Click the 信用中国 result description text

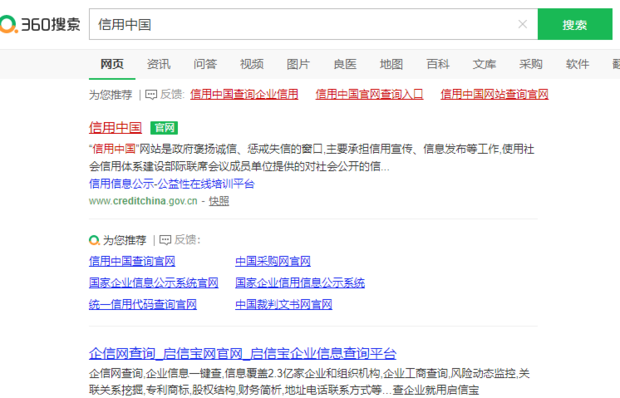[x=312, y=158]
